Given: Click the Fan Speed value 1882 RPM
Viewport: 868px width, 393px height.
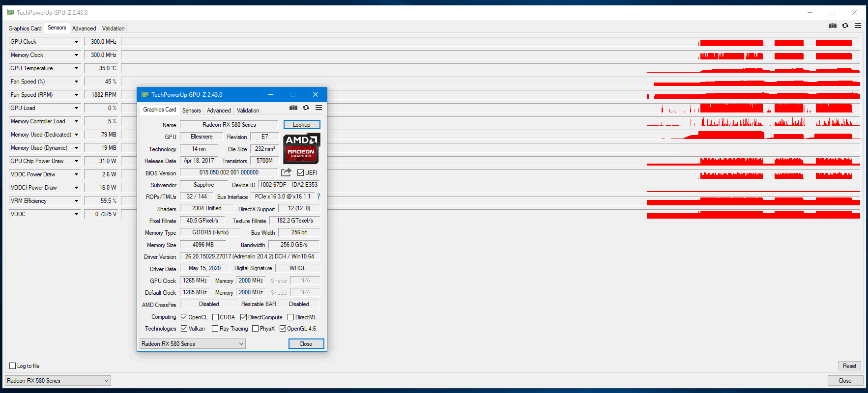Looking at the screenshot, I should point(102,95).
